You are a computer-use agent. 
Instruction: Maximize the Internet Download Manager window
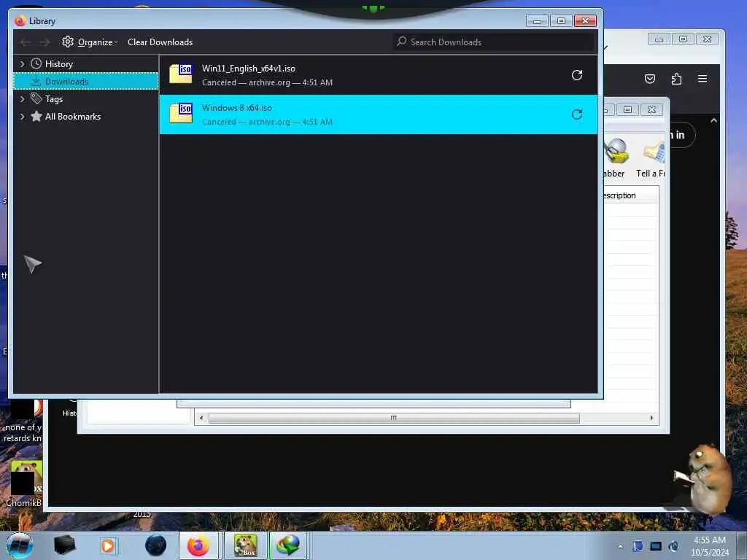click(x=627, y=110)
